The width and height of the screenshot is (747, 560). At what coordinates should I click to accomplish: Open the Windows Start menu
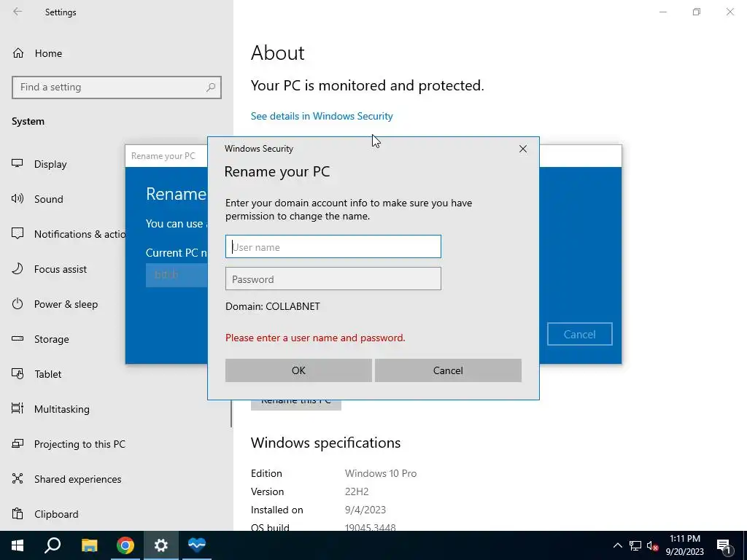(18, 545)
